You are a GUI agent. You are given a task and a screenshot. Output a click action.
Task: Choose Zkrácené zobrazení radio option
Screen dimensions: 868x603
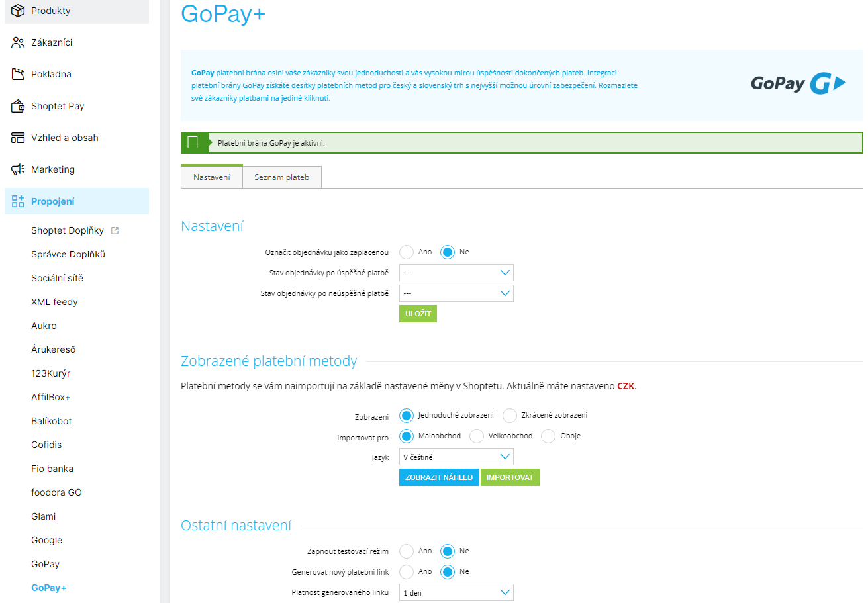pos(509,416)
